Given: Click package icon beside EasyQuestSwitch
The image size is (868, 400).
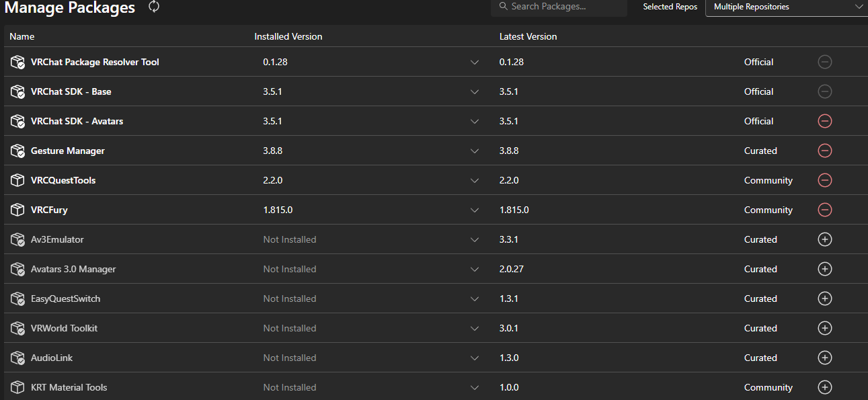Looking at the screenshot, I should [x=17, y=298].
